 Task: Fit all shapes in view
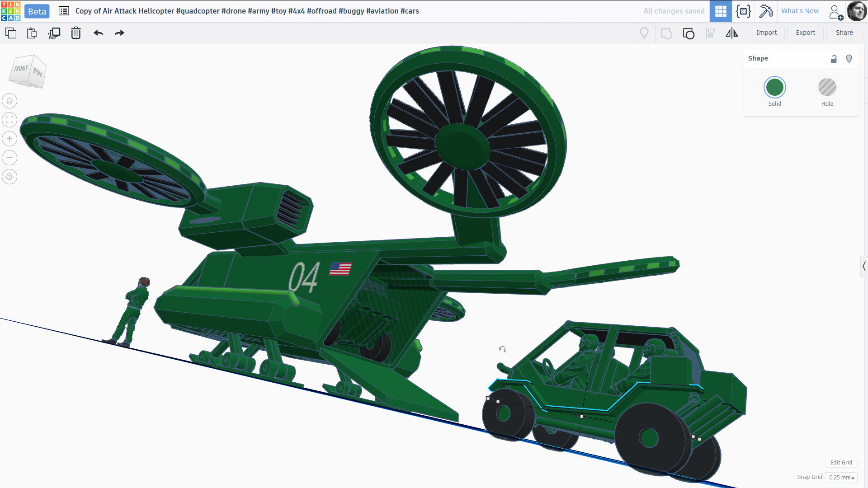coord(9,120)
